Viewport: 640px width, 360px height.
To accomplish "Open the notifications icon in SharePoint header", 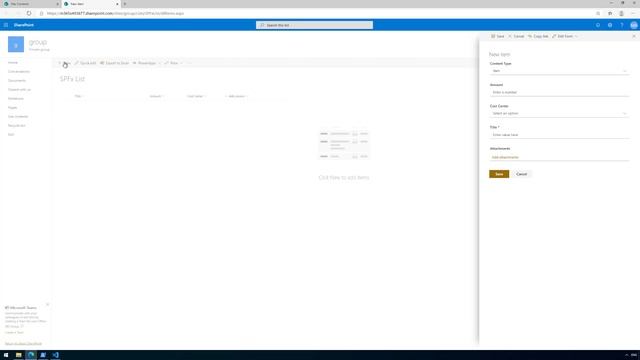I will 598,25.
